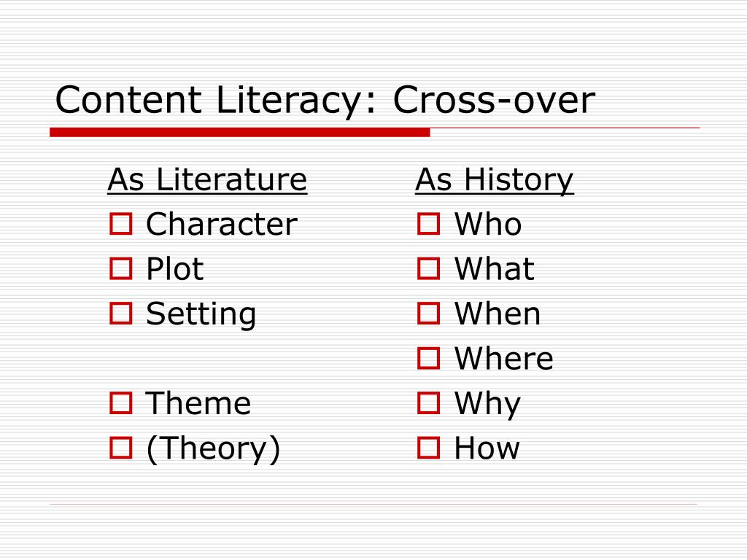Screen dimensions: 747x560
Task: Check the red box next to Where
Action: coord(428,358)
